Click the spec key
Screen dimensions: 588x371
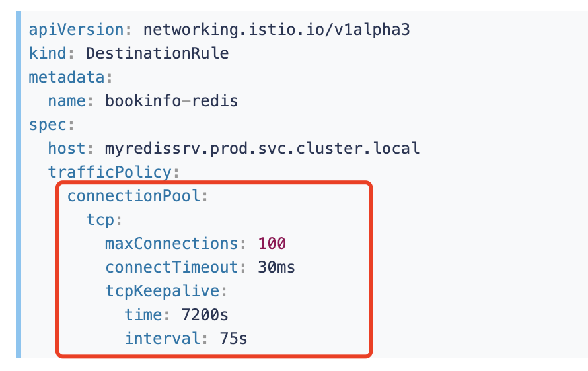click(x=48, y=125)
